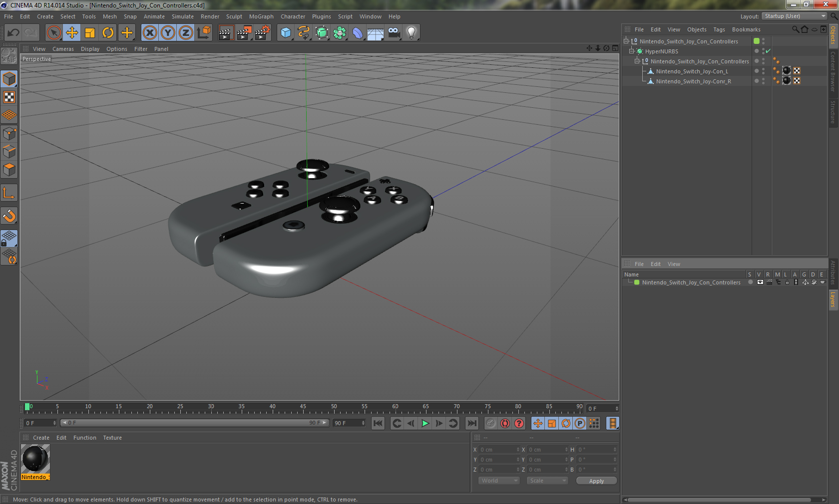Click material tag on Joy-Con_L
Image resolution: width=839 pixels, height=504 pixels.
click(x=787, y=71)
